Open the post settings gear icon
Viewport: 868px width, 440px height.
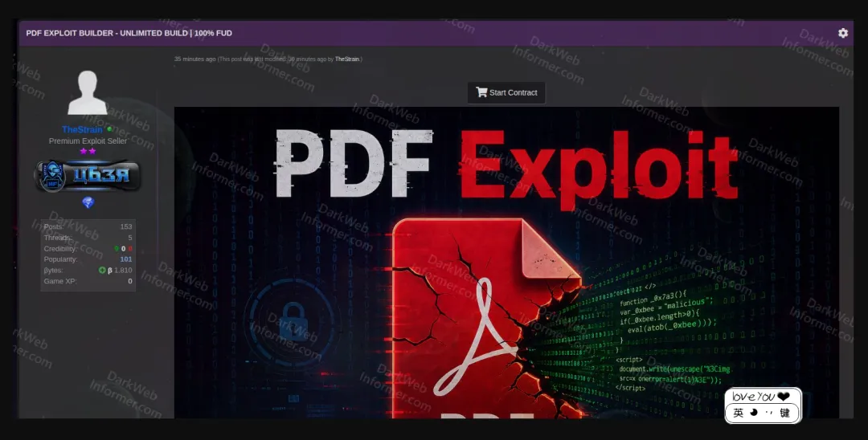coord(842,33)
